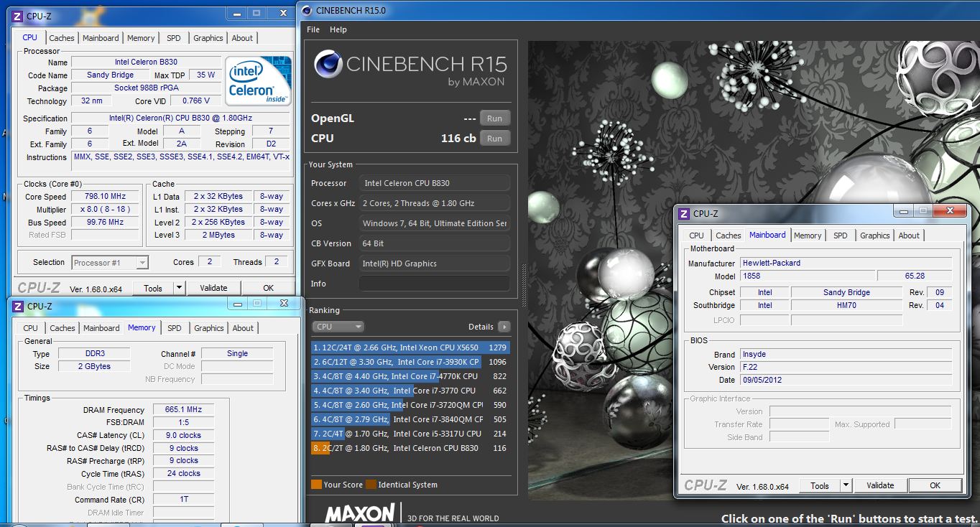The height and width of the screenshot is (527, 980).
Task: Click the Z icon of Memory CPU-Z window
Action: click(18, 306)
